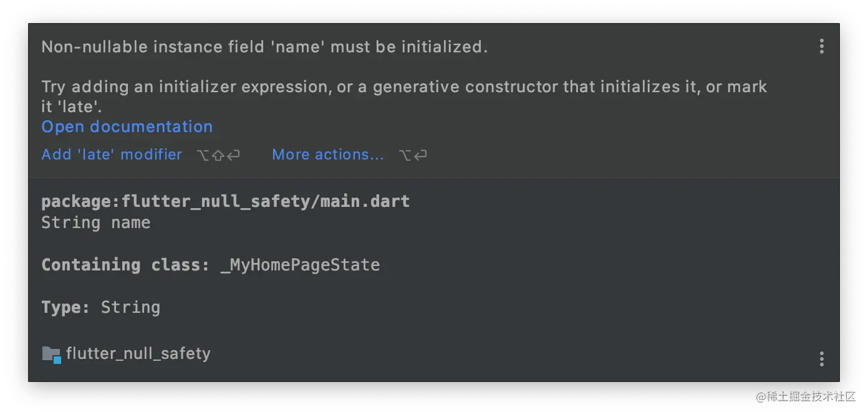Click the flutter_null_safety module name label
Viewport: 868px width, 415px height.
click(x=138, y=354)
